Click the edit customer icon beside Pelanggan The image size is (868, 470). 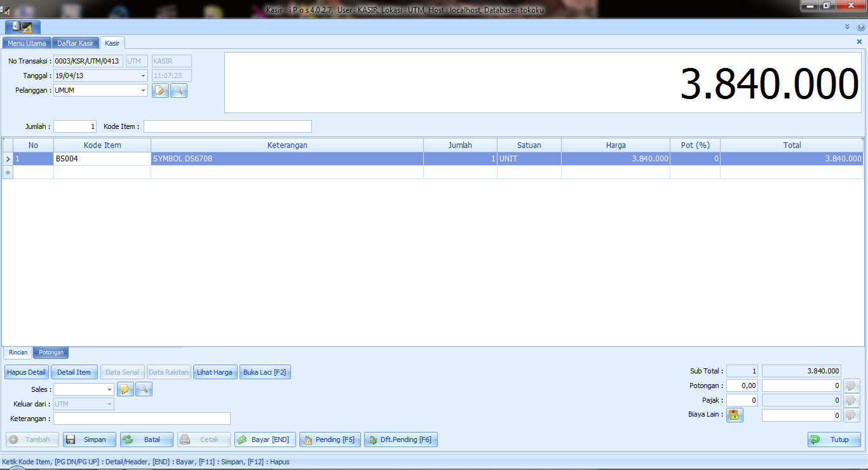pyautogui.click(x=160, y=90)
